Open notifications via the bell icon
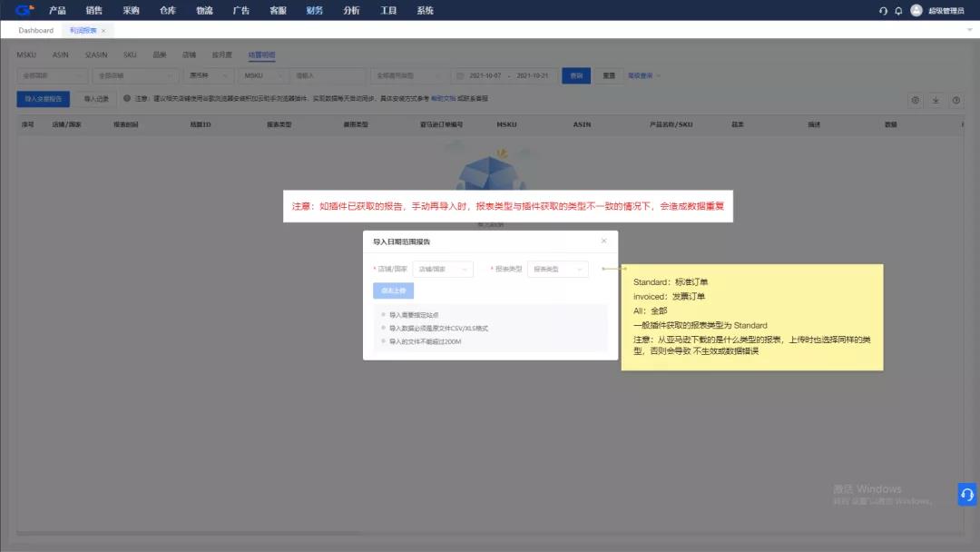 [x=898, y=10]
